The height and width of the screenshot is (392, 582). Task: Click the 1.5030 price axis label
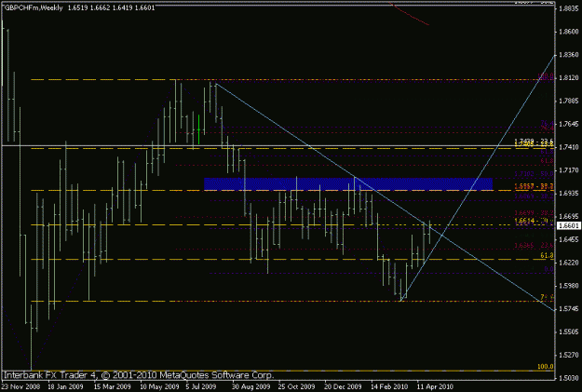569,378
